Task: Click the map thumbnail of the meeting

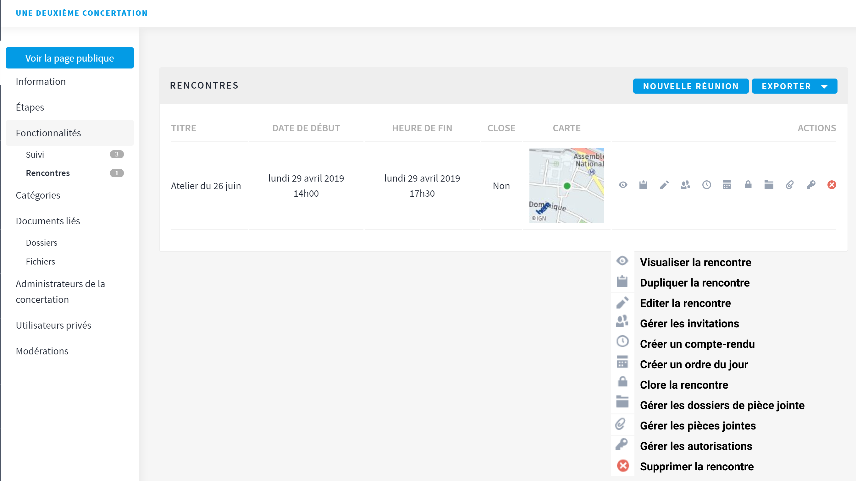Action: coord(567,185)
